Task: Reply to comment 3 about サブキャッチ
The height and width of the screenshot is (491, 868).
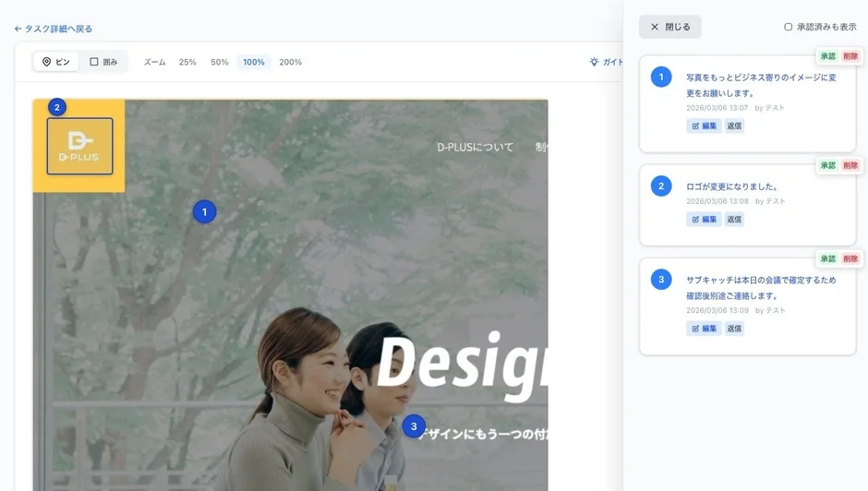Action: (734, 329)
